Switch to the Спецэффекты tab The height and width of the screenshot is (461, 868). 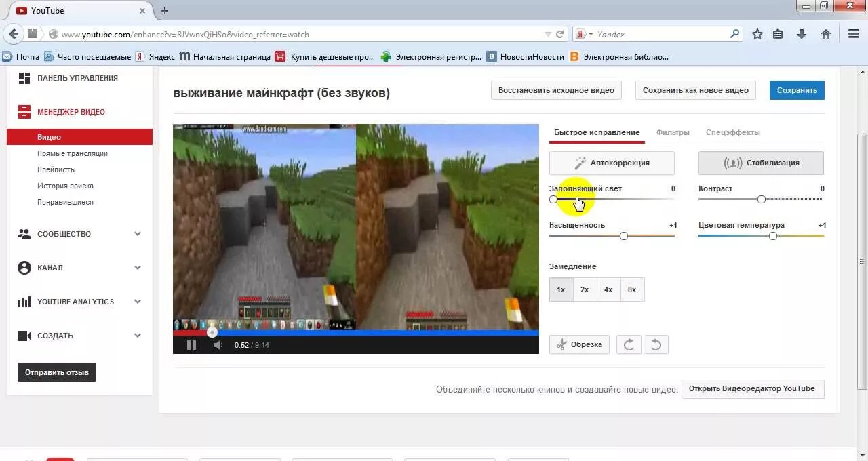[733, 132]
